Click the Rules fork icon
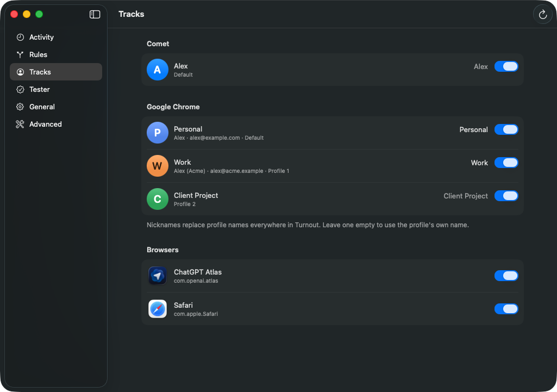Screen dimensions: 557x392 click(x=20, y=54)
